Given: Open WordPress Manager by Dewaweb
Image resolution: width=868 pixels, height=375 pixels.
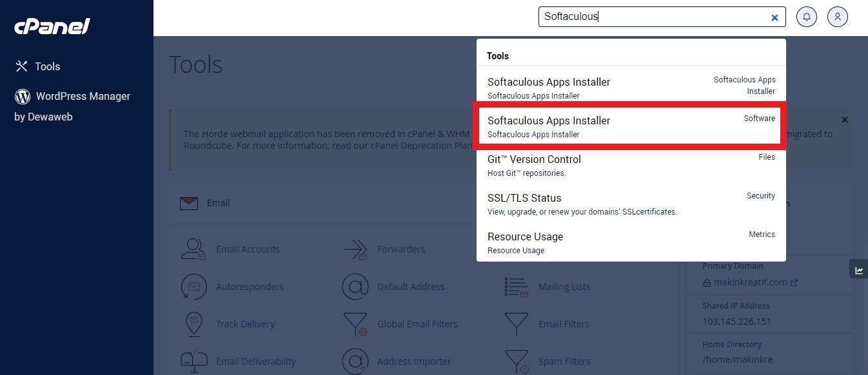Looking at the screenshot, I should pos(72,106).
